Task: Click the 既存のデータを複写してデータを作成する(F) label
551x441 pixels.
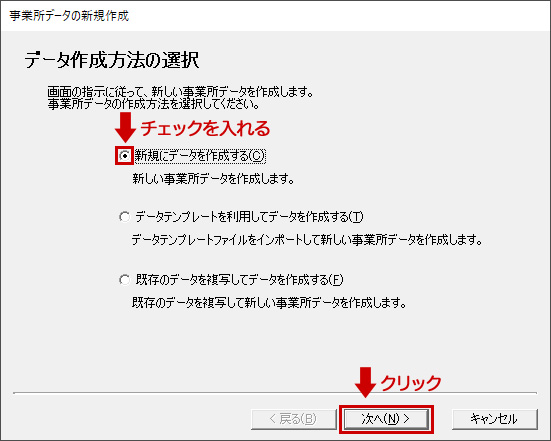Action: [239, 280]
